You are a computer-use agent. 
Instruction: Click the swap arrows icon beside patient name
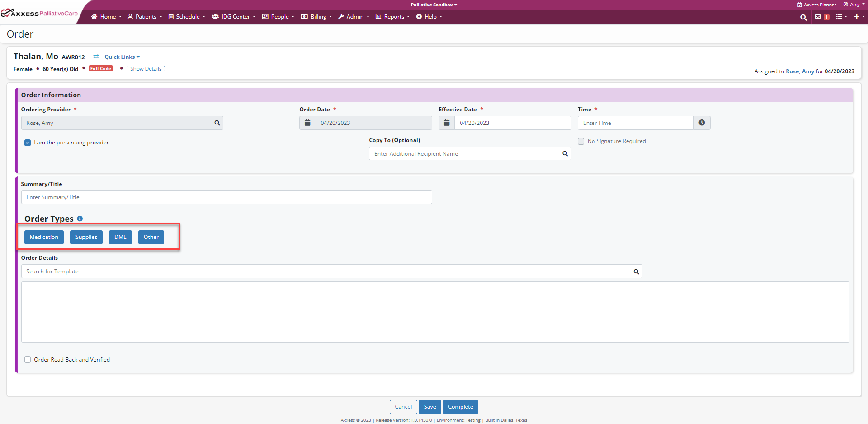coord(96,56)
